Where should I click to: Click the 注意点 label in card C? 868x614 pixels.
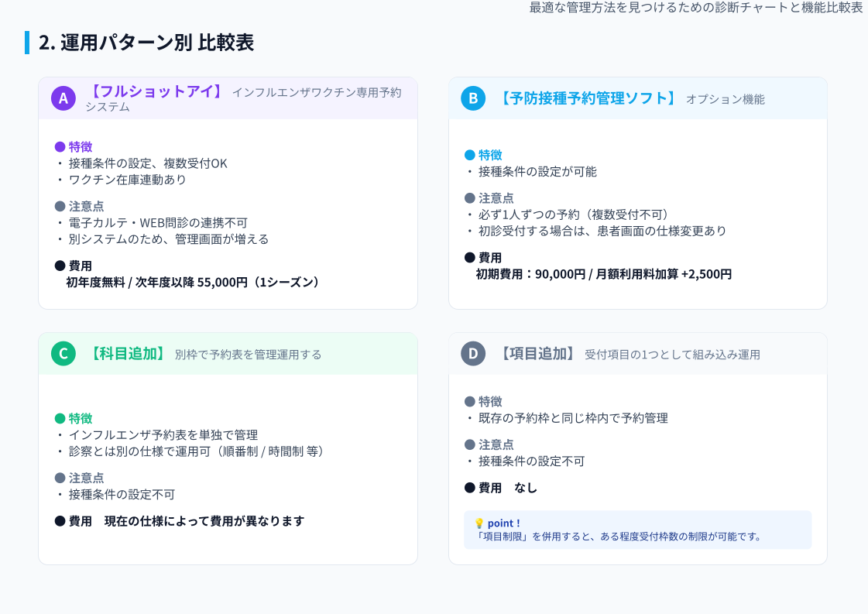tap(87, 478)
